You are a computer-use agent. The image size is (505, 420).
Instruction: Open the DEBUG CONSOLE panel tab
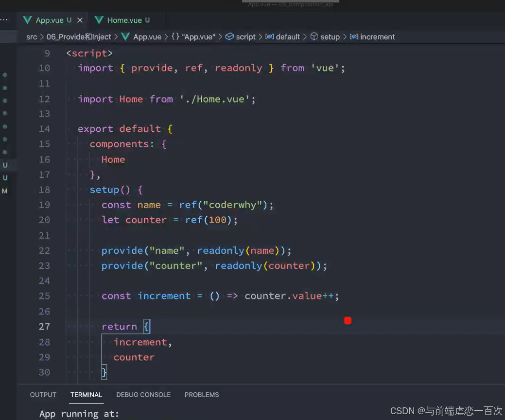pos(143,395)
